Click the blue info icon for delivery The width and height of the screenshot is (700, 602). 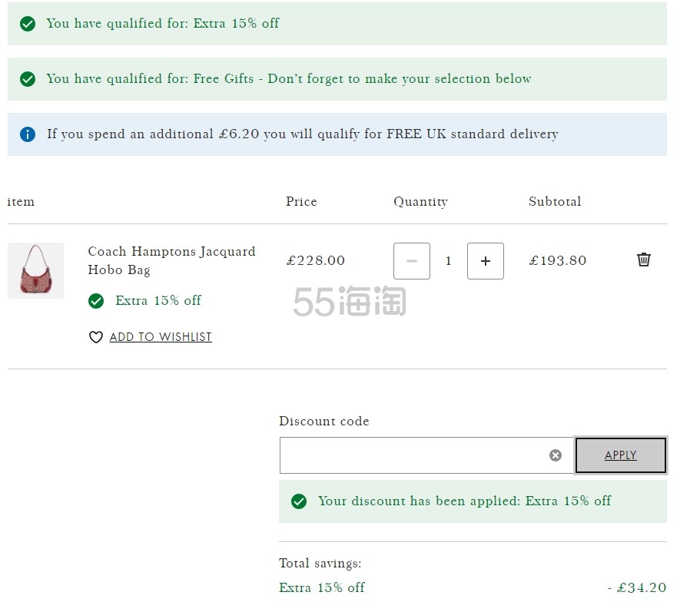[28, 134]
